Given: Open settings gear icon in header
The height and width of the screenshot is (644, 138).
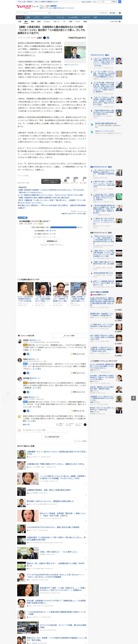Looking at the screenshot, I should (120, 13).
